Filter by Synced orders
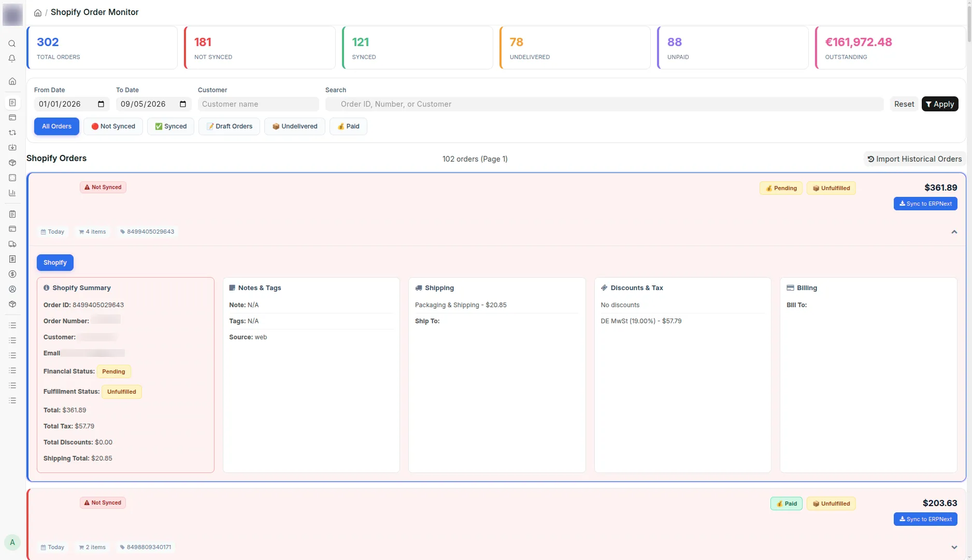Screen dimensions: 972x560 click(170, 126)
